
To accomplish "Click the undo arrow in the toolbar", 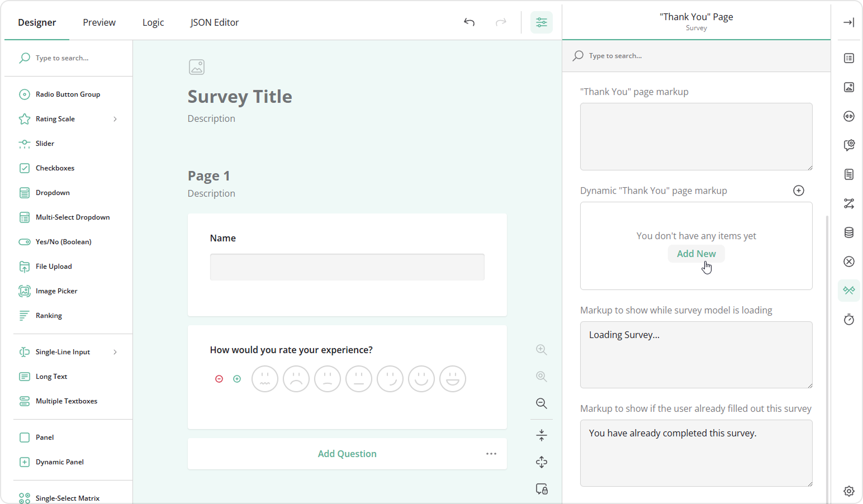I will 469,22.
